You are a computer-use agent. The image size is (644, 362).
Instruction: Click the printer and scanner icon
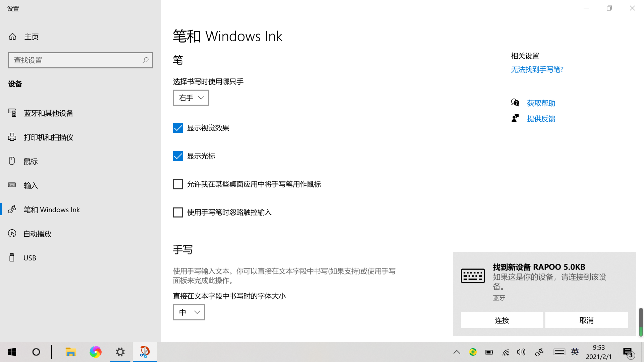tap(12, 137)
